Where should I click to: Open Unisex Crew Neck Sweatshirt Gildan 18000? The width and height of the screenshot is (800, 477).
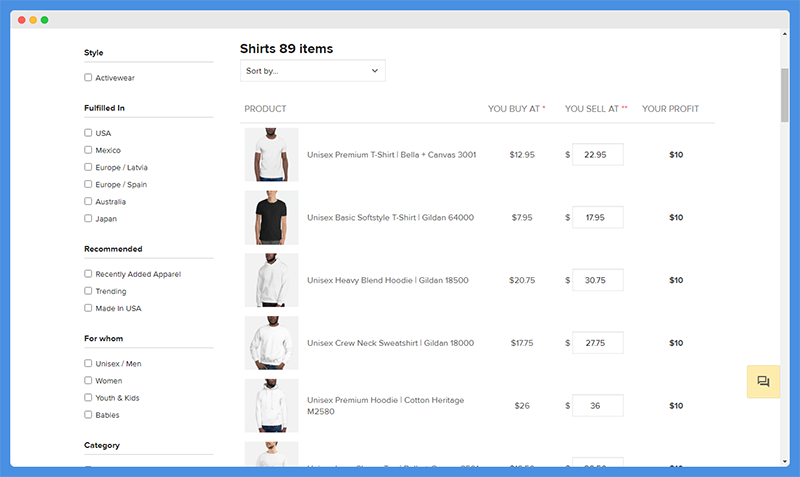click(x=390, y=343)
